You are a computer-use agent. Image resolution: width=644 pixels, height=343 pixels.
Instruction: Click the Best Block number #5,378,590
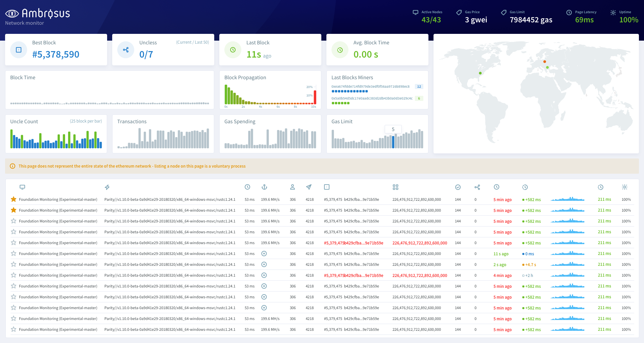56,54
